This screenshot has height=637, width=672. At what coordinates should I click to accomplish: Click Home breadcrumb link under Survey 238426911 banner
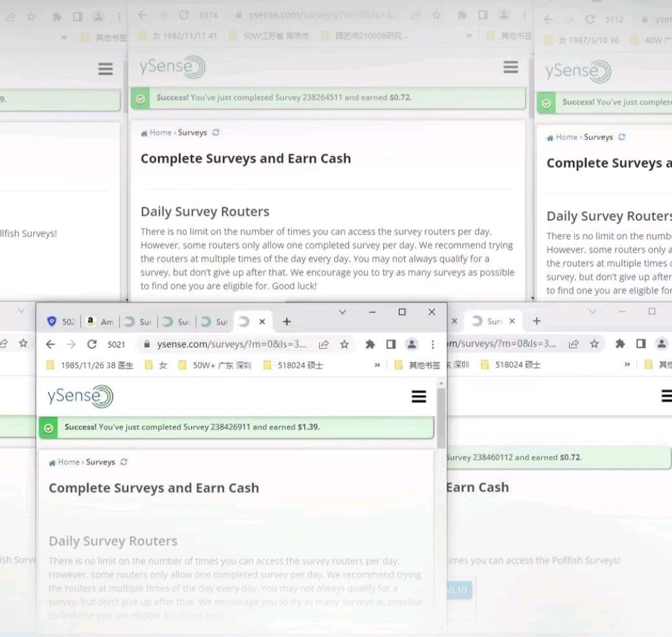point(68,462)
